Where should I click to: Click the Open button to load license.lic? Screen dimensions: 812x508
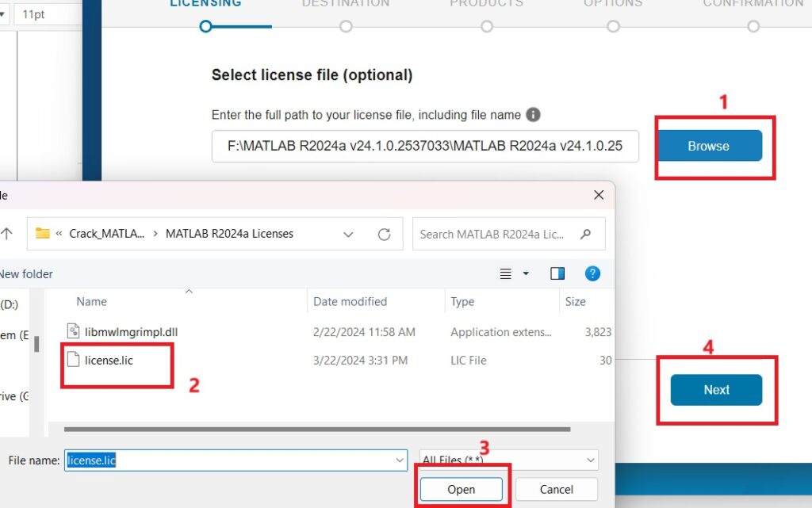coord(461,489)
